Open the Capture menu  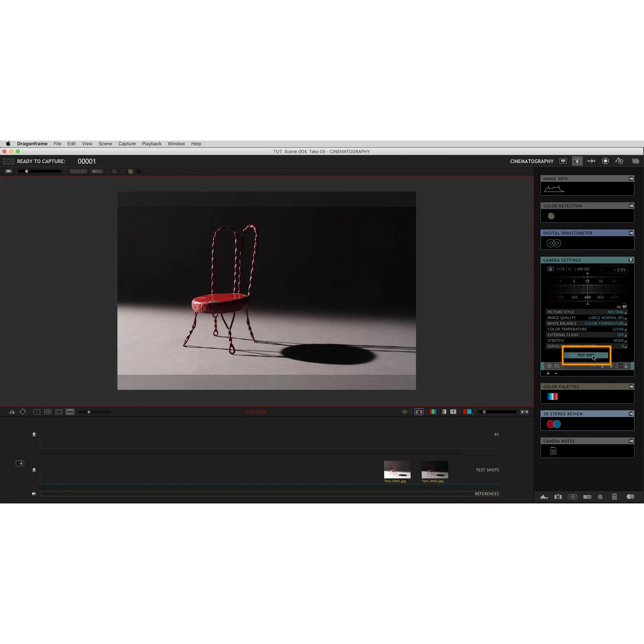point(127,143)
